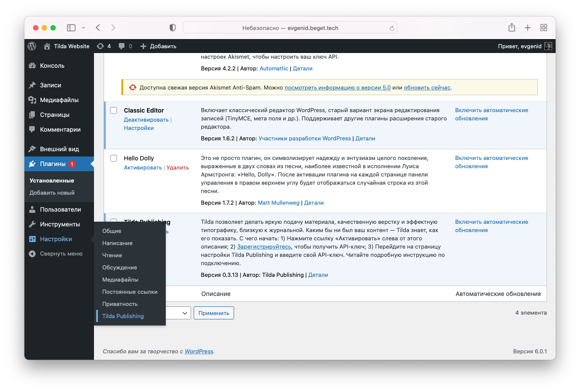The height and width of the screenshot is (392, 580).
Task: Open a new tab with plus icon
Action: tap(528, 28)
